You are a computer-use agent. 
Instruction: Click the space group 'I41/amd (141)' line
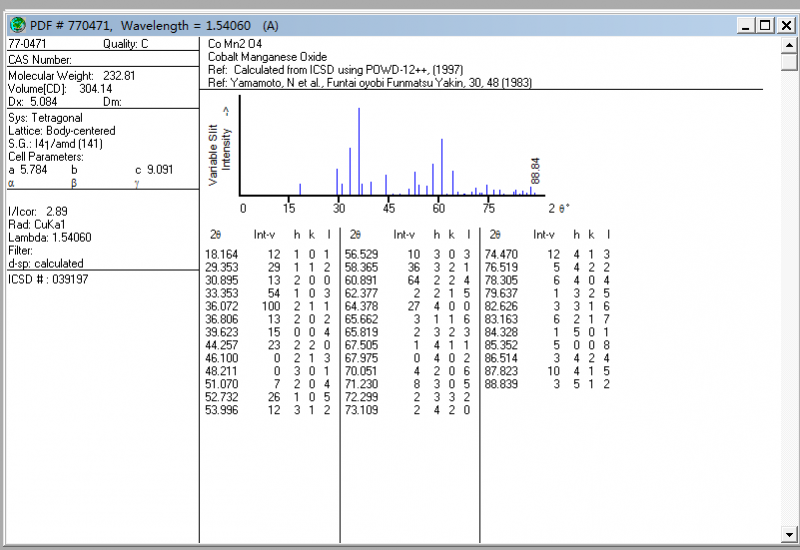click(x=55, y=144)
